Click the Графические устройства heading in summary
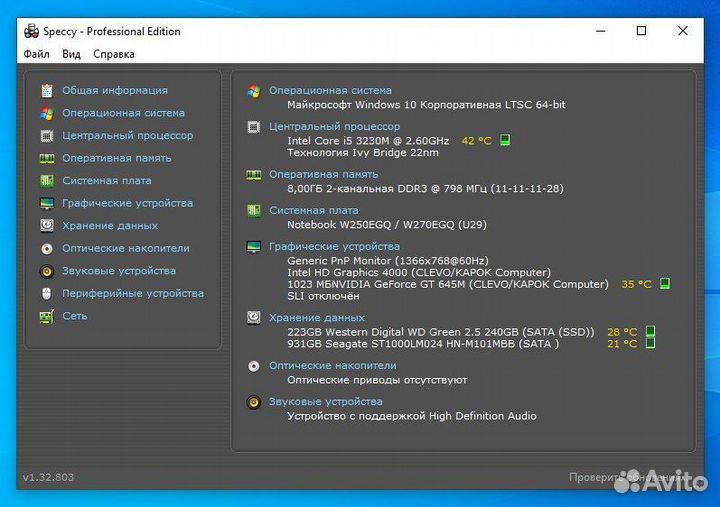 pyautogui.click(x=334, y=247)
